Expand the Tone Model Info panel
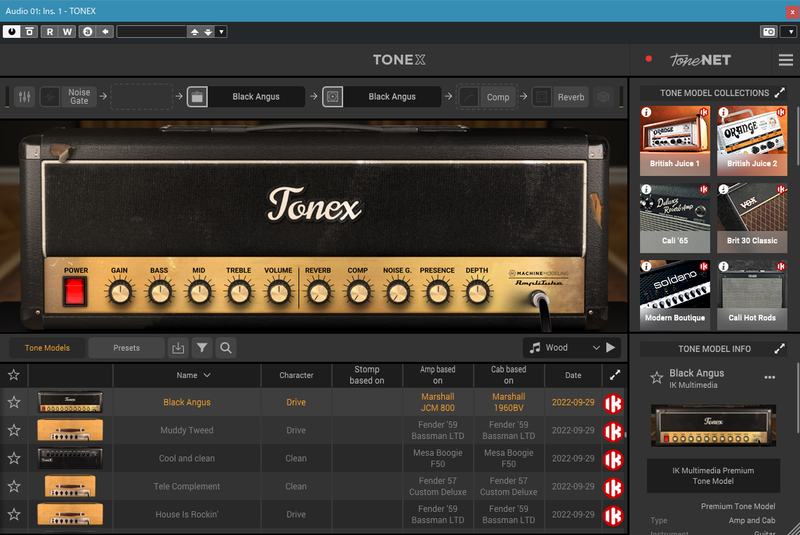This screenshot has width=800, height=535. click(x=780, y=349)
